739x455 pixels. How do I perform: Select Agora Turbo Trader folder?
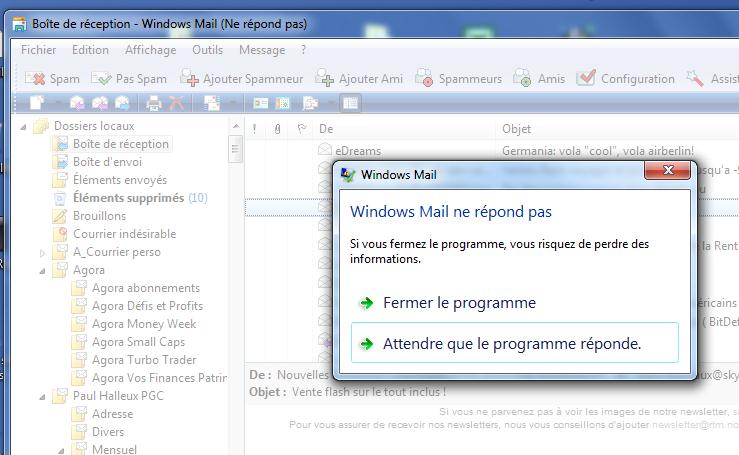point(134,359)
